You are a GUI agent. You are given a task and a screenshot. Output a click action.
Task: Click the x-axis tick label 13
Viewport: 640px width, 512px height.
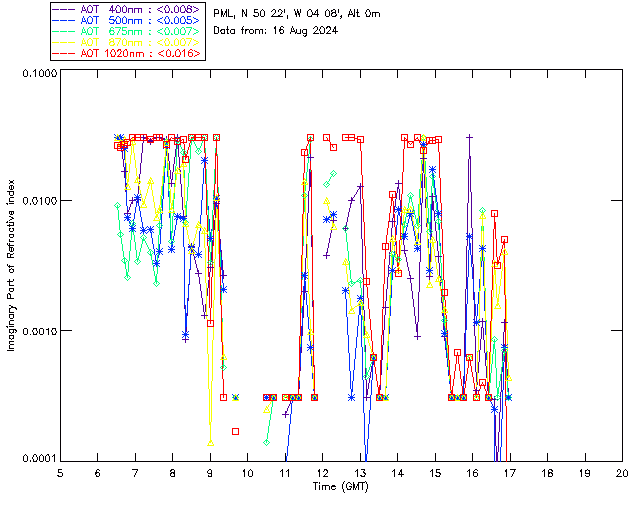pos(360,473)
